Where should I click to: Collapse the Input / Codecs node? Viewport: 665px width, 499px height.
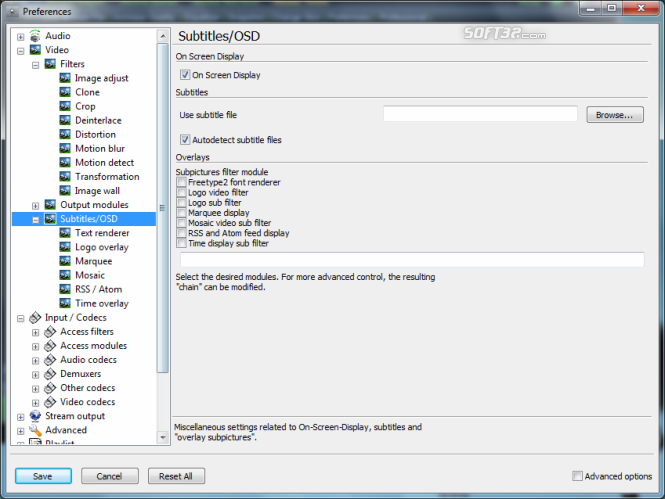[20, 318]
